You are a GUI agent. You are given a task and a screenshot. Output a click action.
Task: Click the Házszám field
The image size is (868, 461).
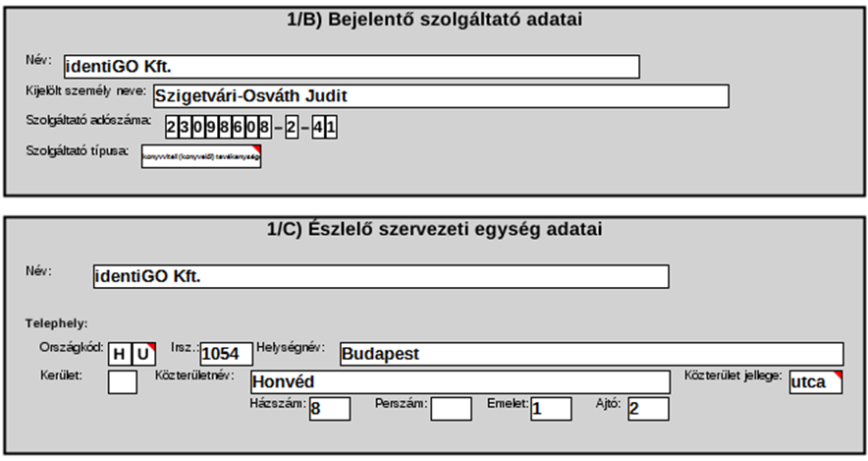point(329,409)
